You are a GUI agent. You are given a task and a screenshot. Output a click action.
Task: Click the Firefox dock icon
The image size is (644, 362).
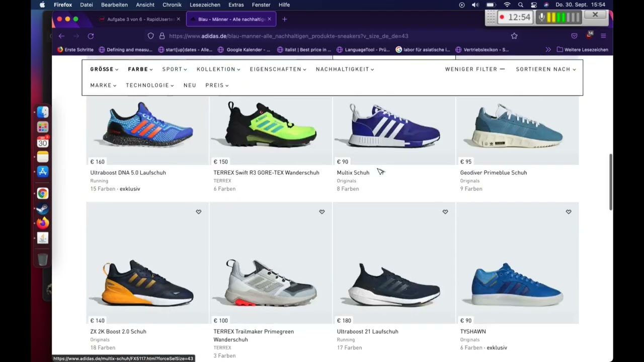[43, 223]
